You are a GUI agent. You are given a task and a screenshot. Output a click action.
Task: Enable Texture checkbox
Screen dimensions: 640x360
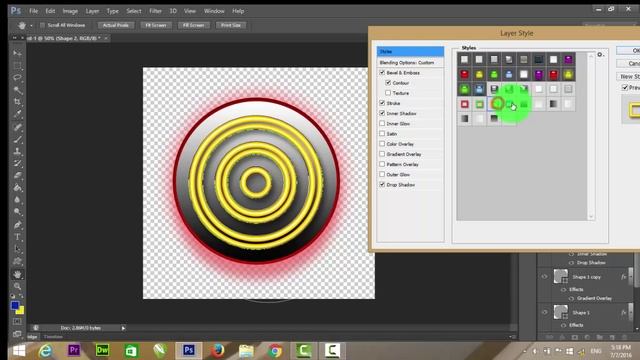pos(388,93)
